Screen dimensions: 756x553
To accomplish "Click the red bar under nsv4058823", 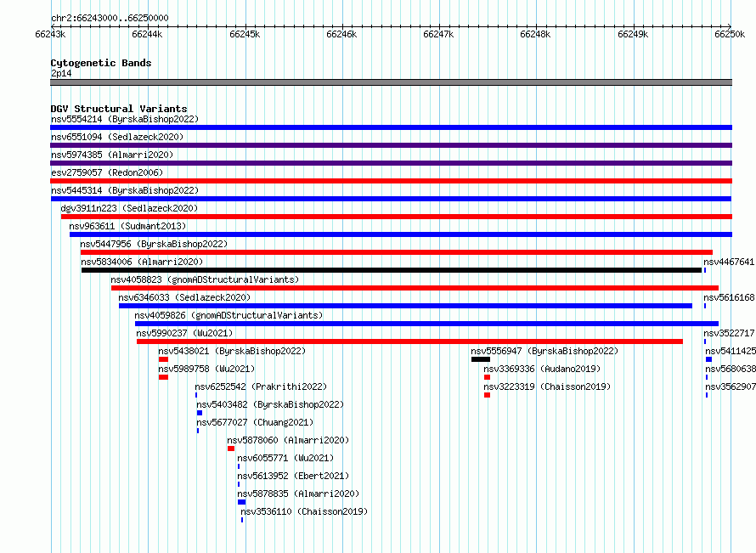I will coord(415,288).
